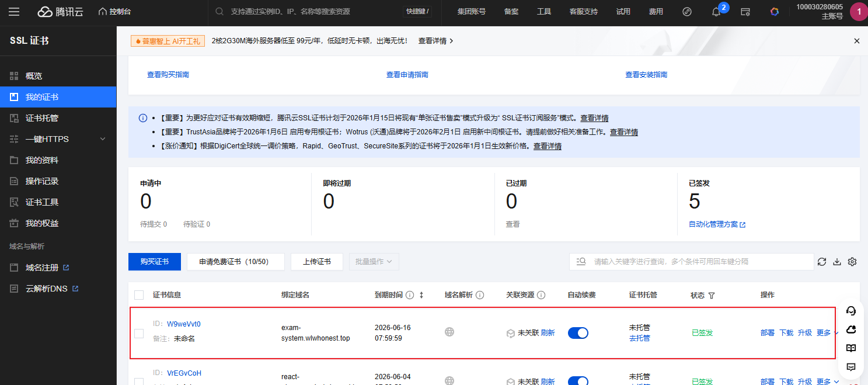Toggle auto-renew for certificate W9weVvt0
Image resolution: width=868 pixels, height=385 pixels.
tap(578, 333)
